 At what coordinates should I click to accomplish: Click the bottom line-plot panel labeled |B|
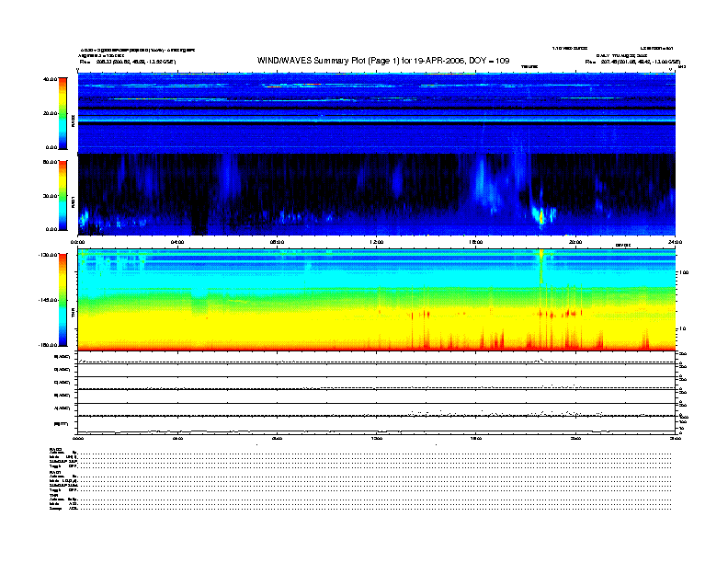pos(376,425)
